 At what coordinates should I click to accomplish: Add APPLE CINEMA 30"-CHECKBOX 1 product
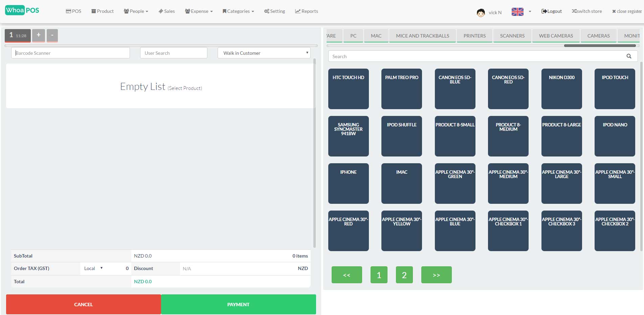click(508, 231)
